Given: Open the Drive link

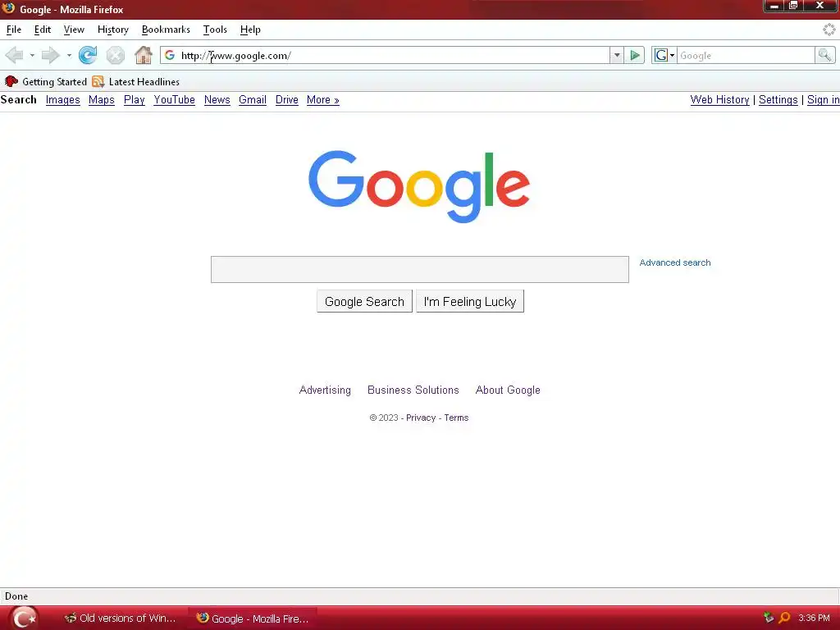Looking at the screenshot, I should point(286,99).
